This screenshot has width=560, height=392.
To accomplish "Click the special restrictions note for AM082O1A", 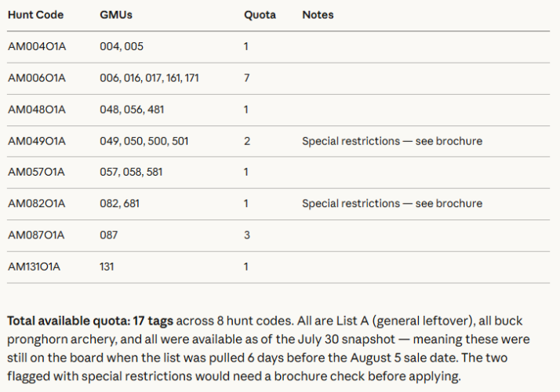I will coord(392,204).
